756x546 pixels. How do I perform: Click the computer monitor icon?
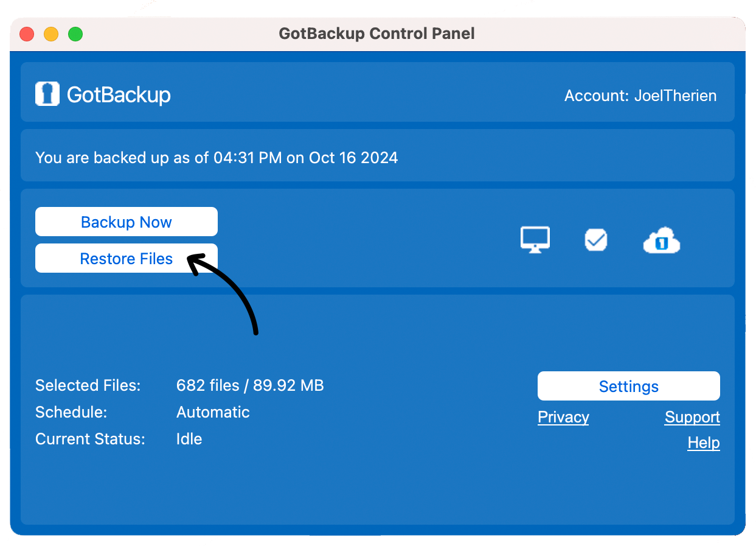pyautogui.click(x=535, y=240)
